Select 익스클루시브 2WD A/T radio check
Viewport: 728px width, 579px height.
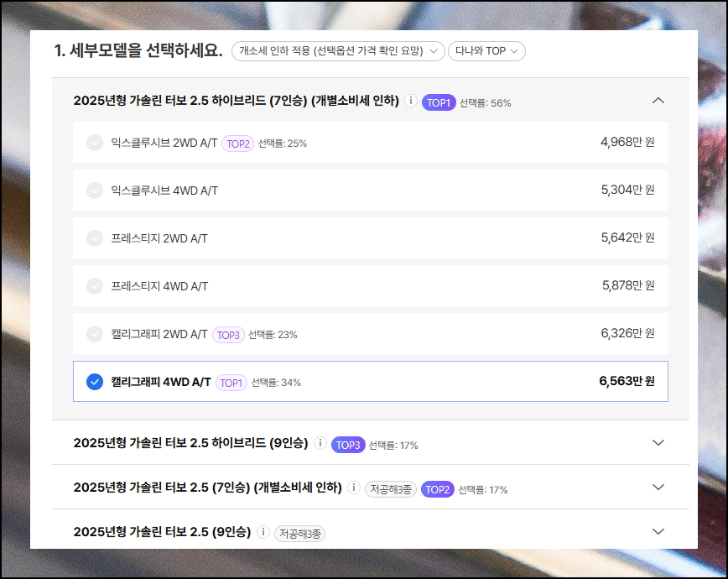95,143
